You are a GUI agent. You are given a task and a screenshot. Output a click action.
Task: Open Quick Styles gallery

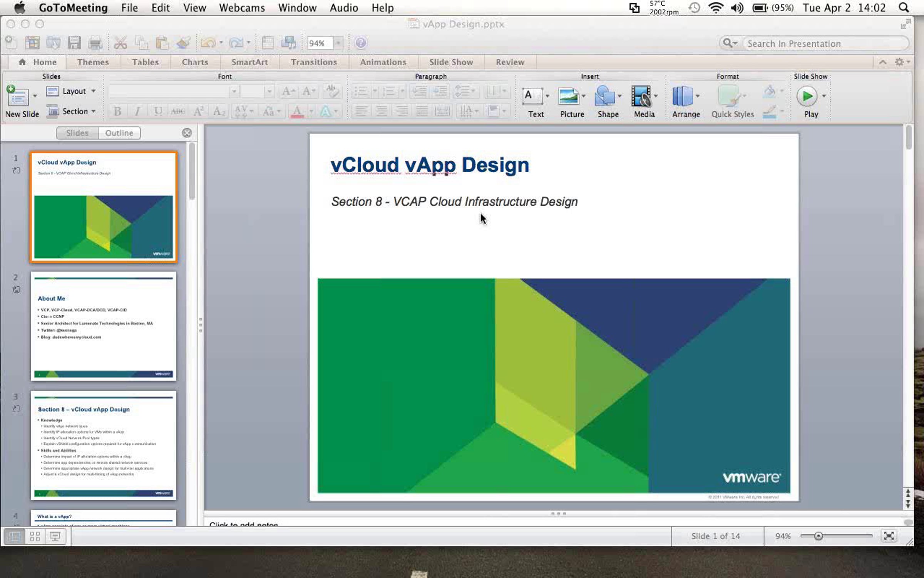tap(728, 96)
